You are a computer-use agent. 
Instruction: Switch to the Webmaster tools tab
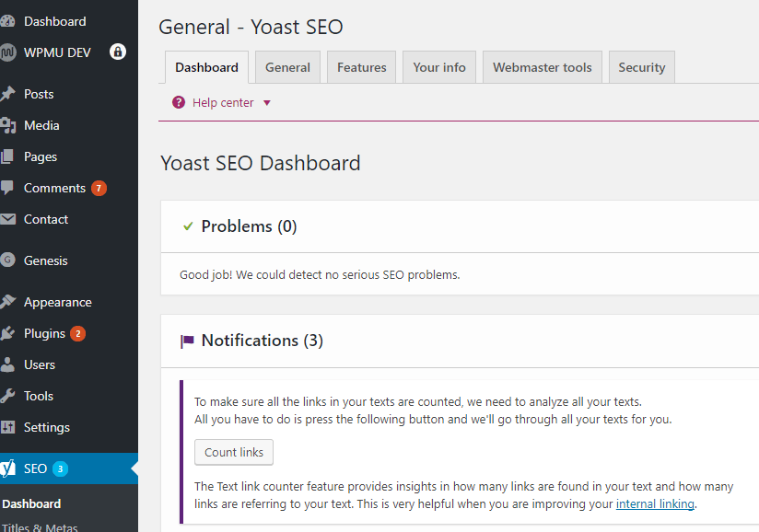(x=542, y=66)
